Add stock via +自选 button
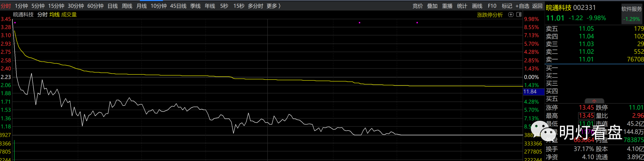 tap(522, 6)
